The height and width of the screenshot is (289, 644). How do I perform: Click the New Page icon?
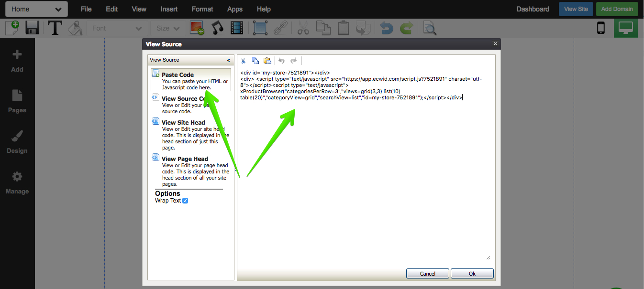click(x=12, y=28)
